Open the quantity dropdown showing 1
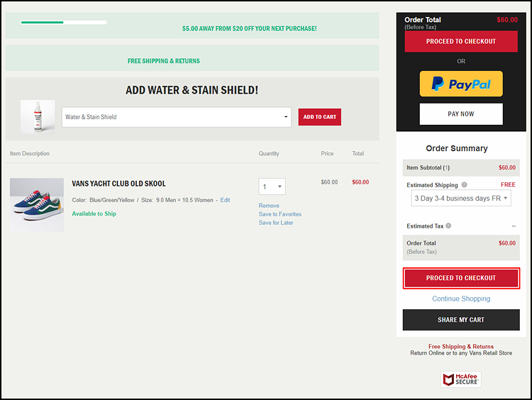 272,187
